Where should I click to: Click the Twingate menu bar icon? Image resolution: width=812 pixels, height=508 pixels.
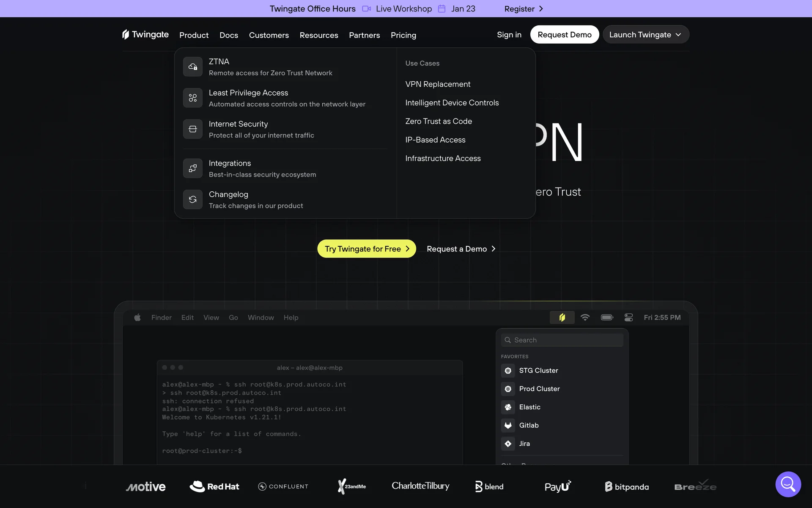pos(562,317)
